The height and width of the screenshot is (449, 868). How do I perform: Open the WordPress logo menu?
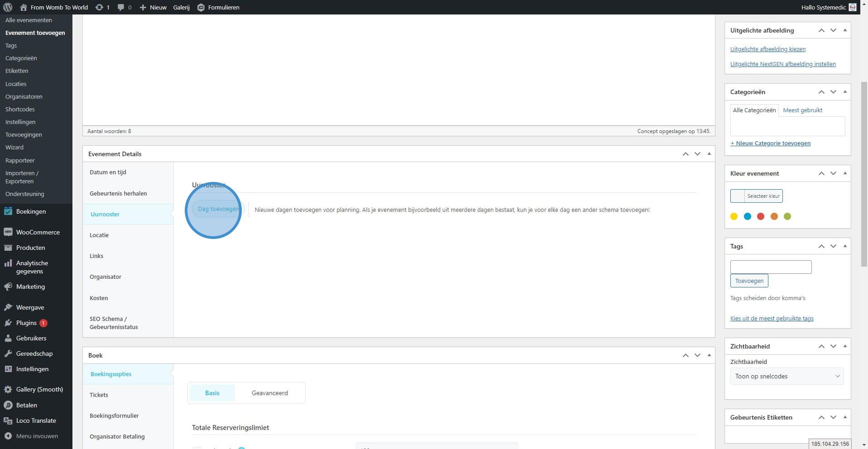(x=8, y=7)
